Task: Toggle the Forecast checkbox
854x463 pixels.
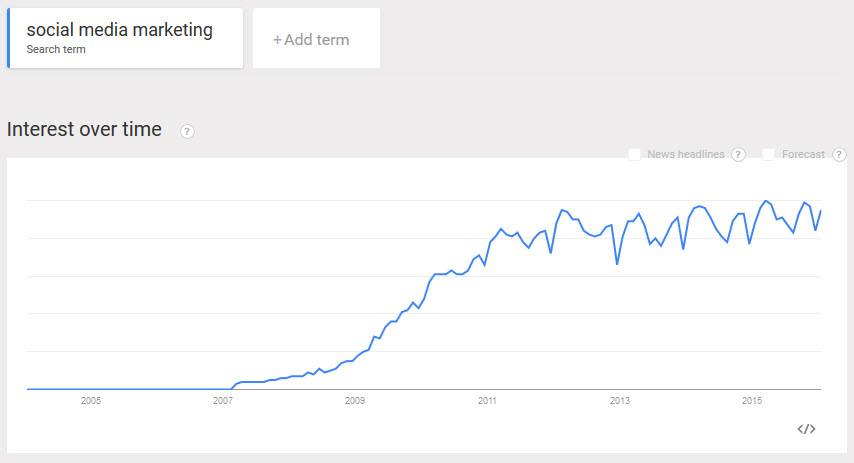Action: [768, 154]
